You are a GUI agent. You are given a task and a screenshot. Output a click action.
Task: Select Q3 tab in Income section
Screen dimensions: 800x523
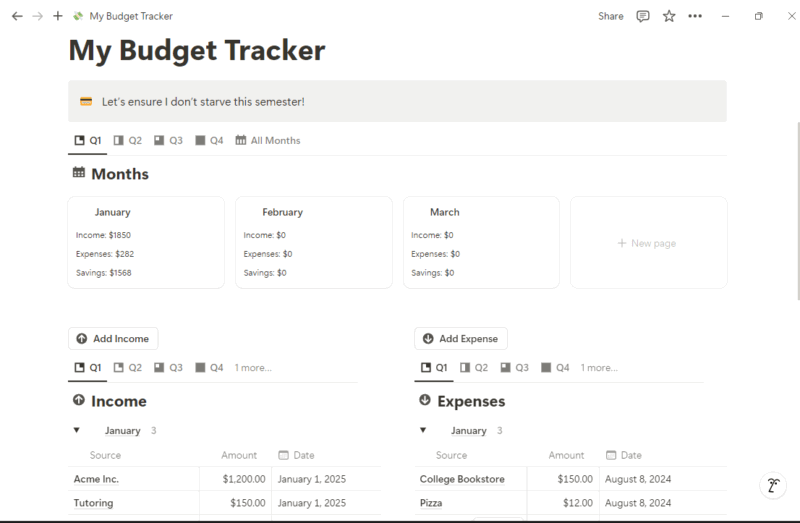click(x=168, y=368)
